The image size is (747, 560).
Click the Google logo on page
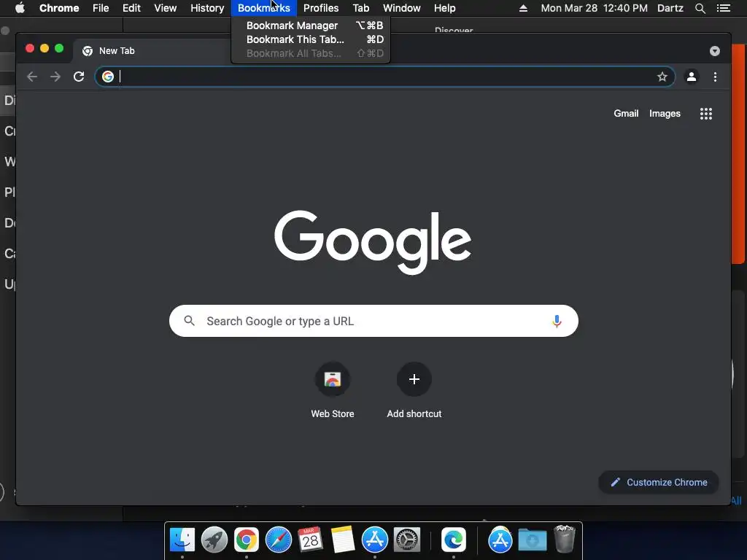[x=373, y=242]
